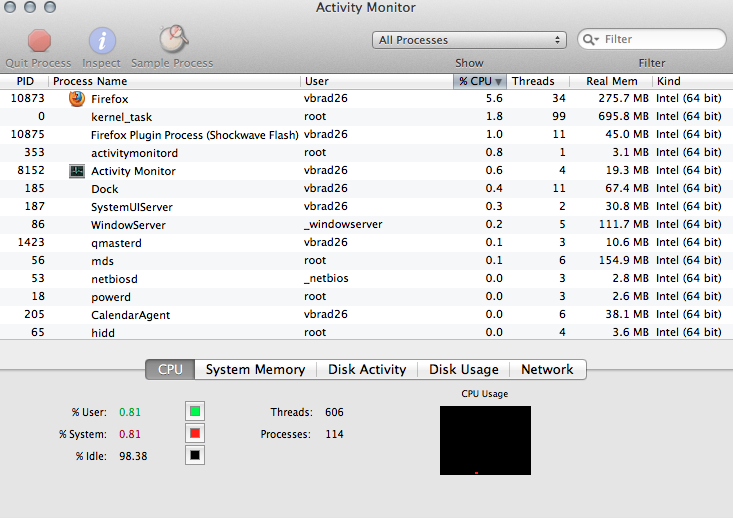Select the qmasterd process

point(366,243)
